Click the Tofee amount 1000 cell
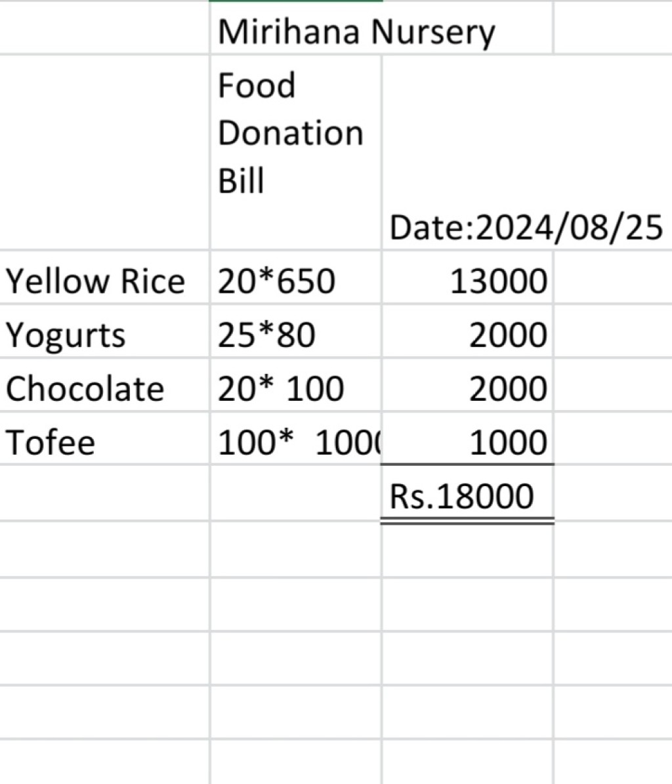The height and width of the screenshot is (784, 672). click(x=467, y=438)
